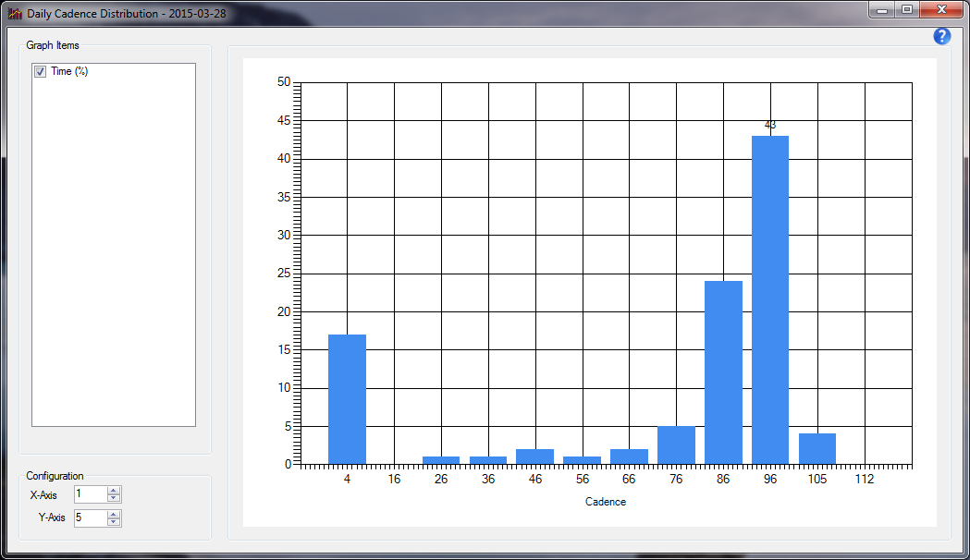Select the bar at cadence 66
Screen dimensions: 970x560
pyautogui.click(x=629, y=457)
